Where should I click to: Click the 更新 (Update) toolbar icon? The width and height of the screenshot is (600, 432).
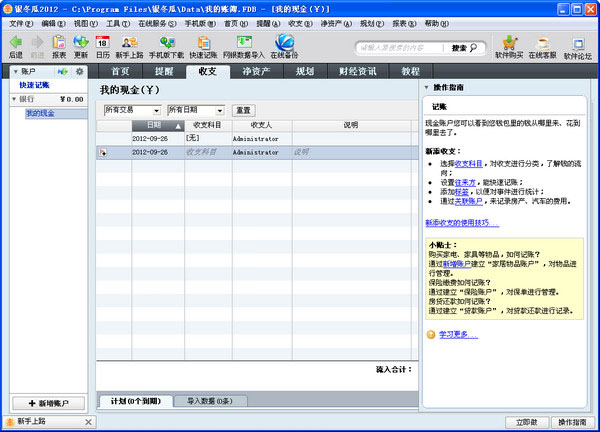[81, 45]
